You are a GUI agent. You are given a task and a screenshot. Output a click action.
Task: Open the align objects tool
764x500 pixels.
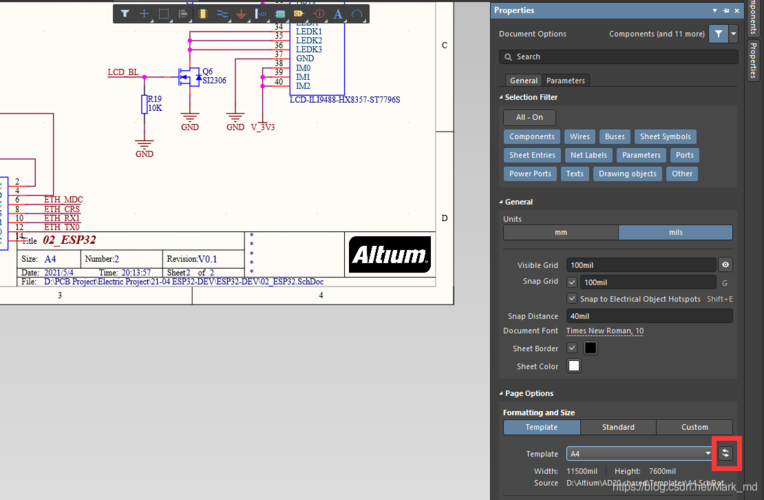tap(183, 14)
